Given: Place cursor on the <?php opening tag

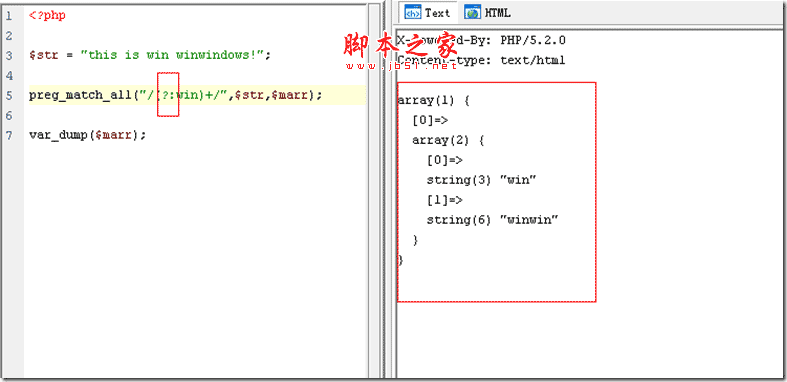Looking at the screenshot, I should tap(47, 16).
